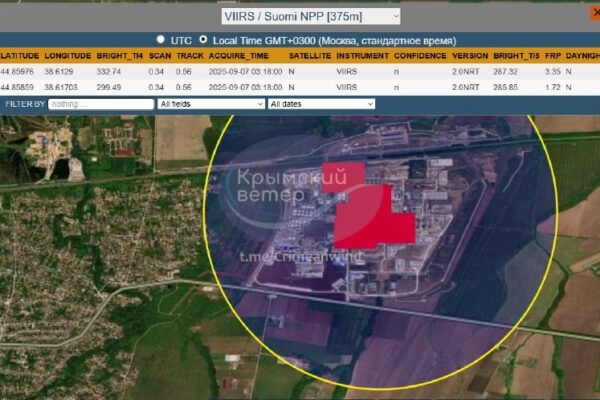Click the BRIGHT_TI5 column header
The width and height of the screenshot is (600, 400).
coord(516,56)
